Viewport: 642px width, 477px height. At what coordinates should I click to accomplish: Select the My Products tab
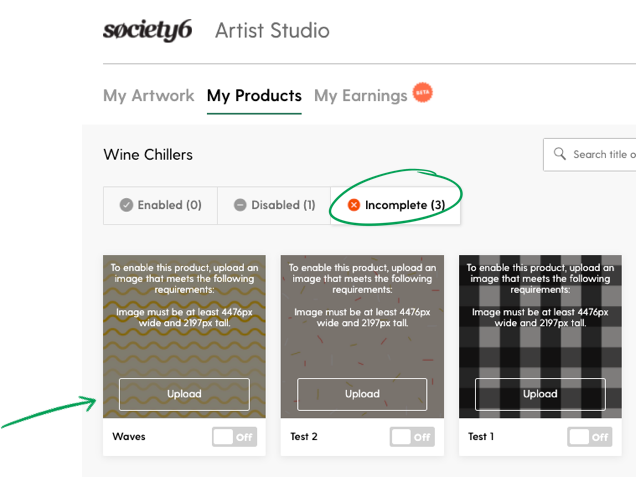pyautogui.click(x=254, y=96)
